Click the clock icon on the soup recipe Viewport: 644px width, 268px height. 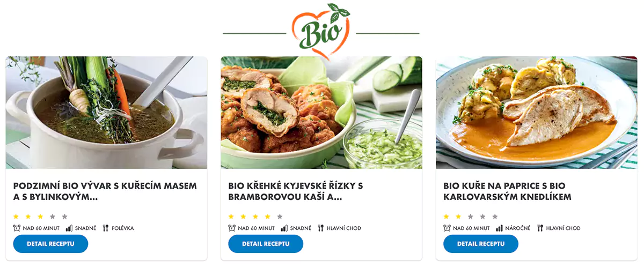tap(17, 228)
